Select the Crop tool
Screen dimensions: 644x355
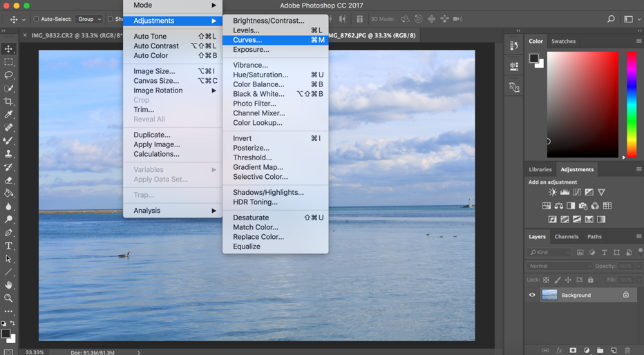click(x=8, y=102)
